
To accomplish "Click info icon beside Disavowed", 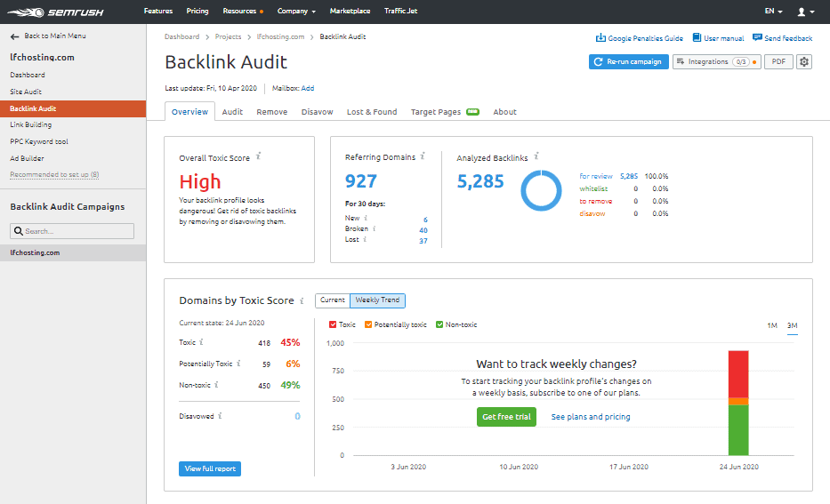I will click(221, 416).
